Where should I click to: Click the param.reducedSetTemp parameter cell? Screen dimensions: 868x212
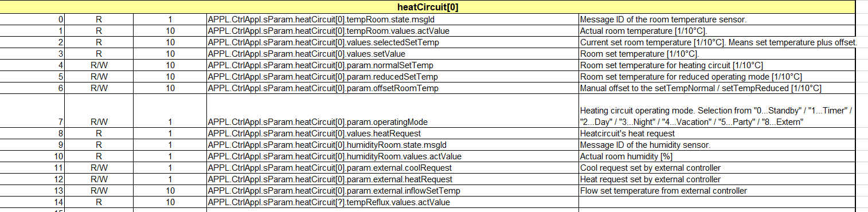393,77
